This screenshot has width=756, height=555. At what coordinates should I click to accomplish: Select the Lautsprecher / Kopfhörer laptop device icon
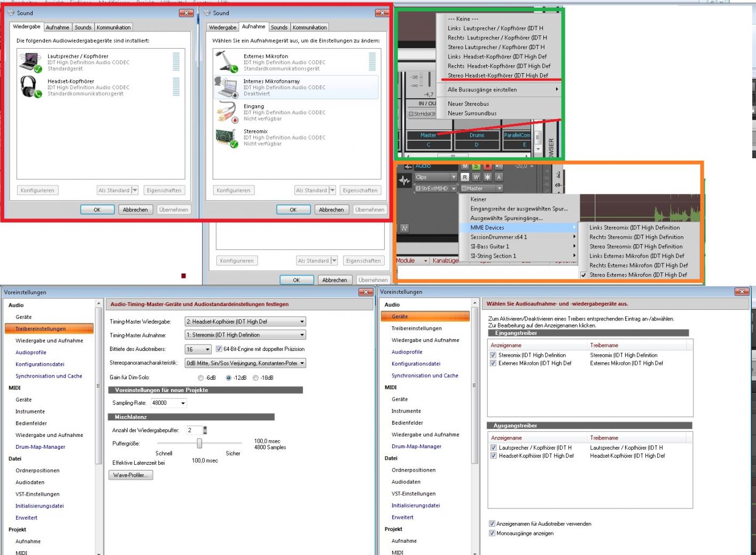coord(30,62)
